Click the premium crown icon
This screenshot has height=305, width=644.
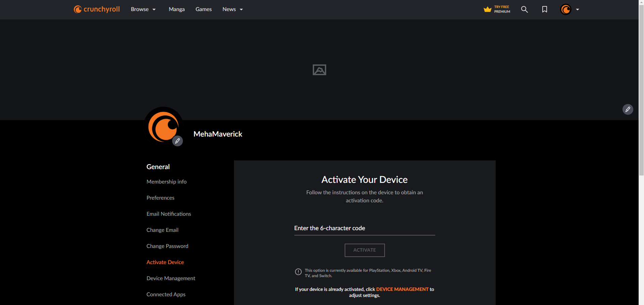coord(487,9)
